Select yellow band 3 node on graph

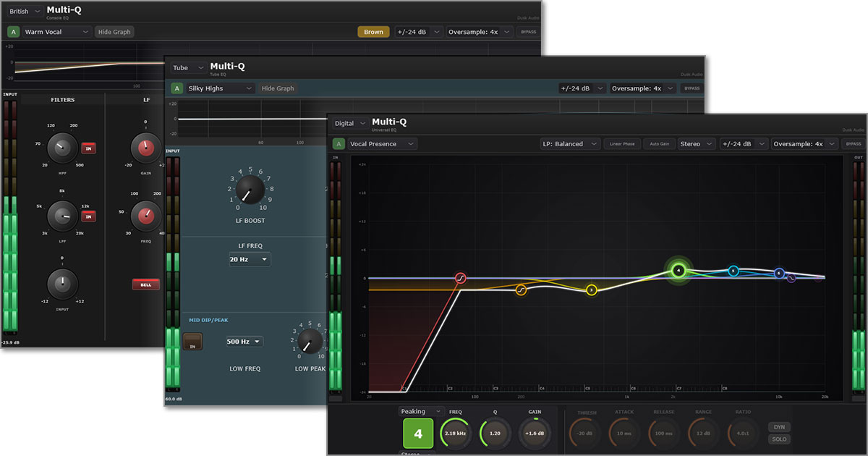(591, 290)
